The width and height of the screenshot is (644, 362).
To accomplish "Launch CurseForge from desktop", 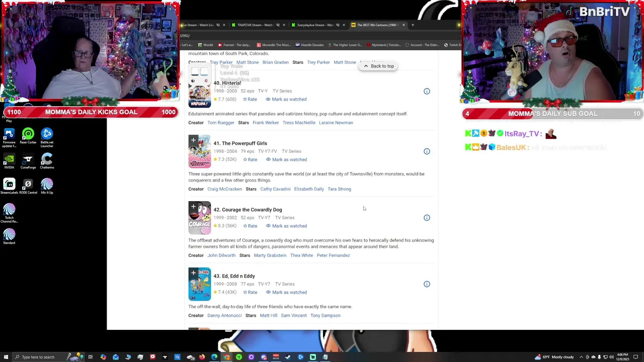I will (x=28, y=161).
